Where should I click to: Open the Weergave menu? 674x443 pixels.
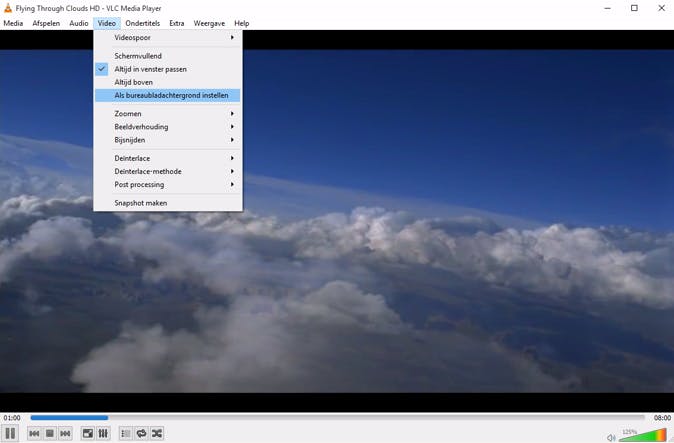pyautogui.click(x=209, y=23)
